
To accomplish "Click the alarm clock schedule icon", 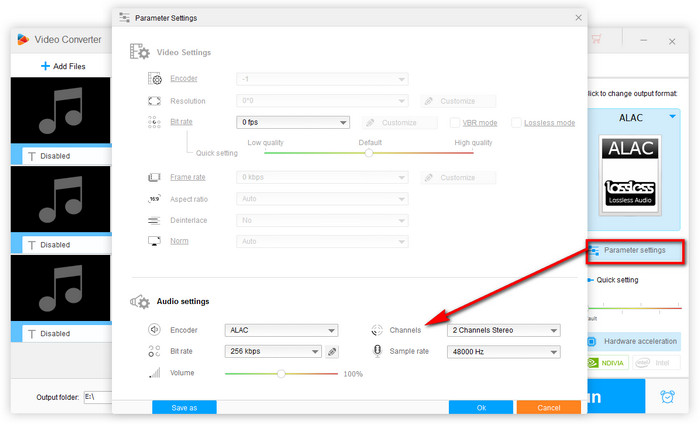I will pyautogui.click(x=667, y=396).
